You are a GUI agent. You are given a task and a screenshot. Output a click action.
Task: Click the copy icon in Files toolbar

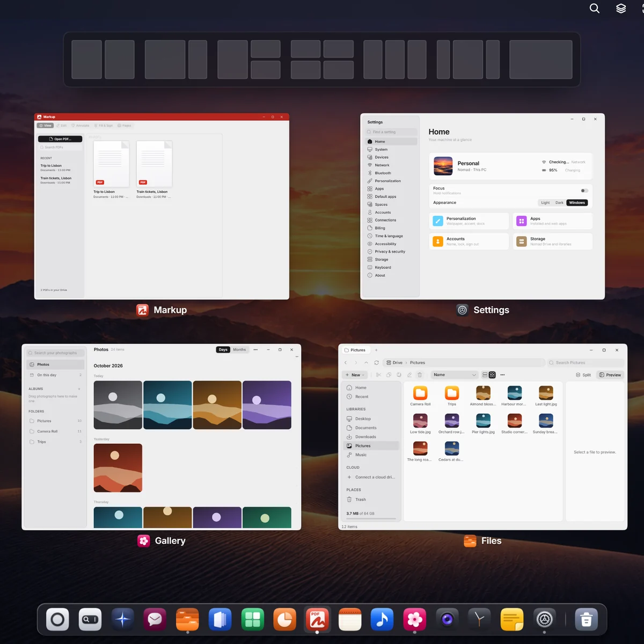click(389, 375)
